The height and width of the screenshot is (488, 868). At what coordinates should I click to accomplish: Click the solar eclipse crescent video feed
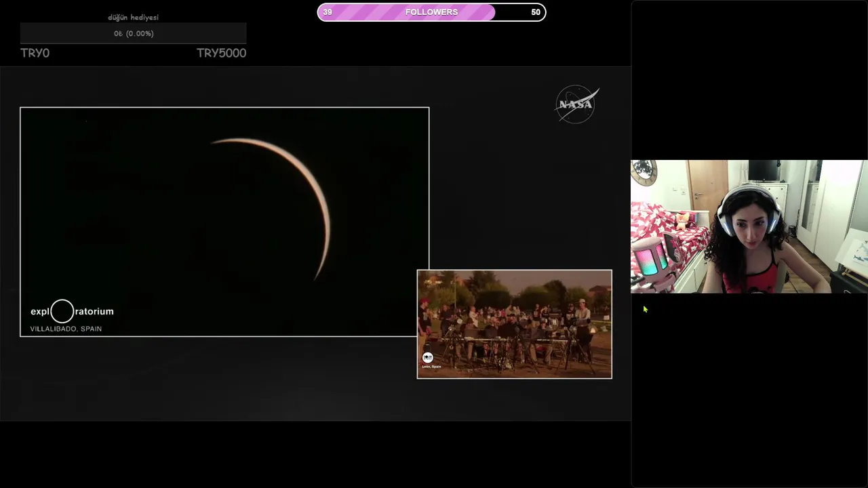click(x=224, y=222)
